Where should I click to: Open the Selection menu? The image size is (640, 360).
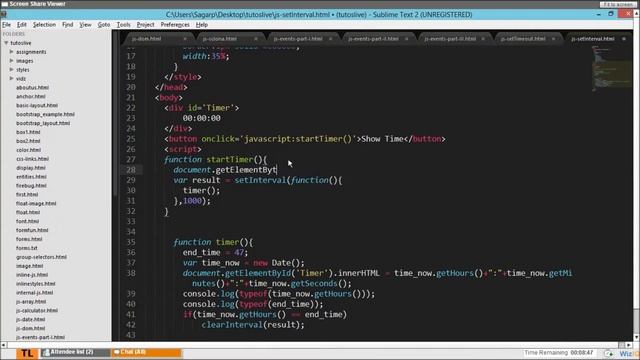44,25
